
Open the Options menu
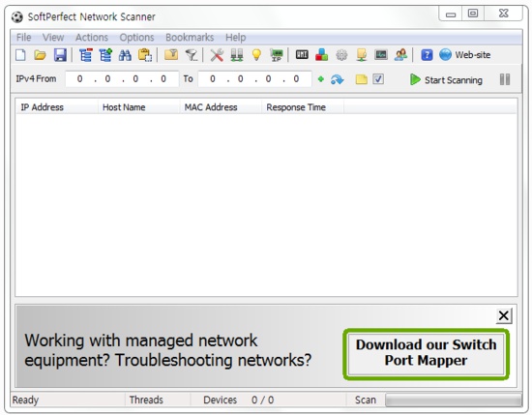coord(136,38)
